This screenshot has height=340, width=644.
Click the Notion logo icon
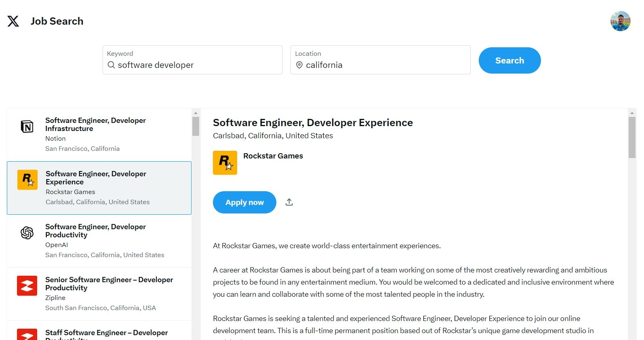point(27,127)
